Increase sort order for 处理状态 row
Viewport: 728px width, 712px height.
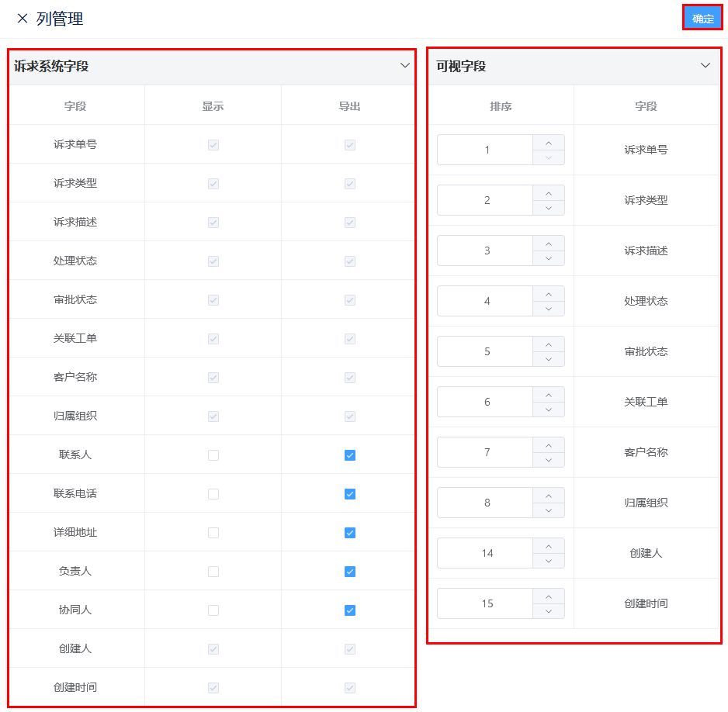tap(549, 295)
